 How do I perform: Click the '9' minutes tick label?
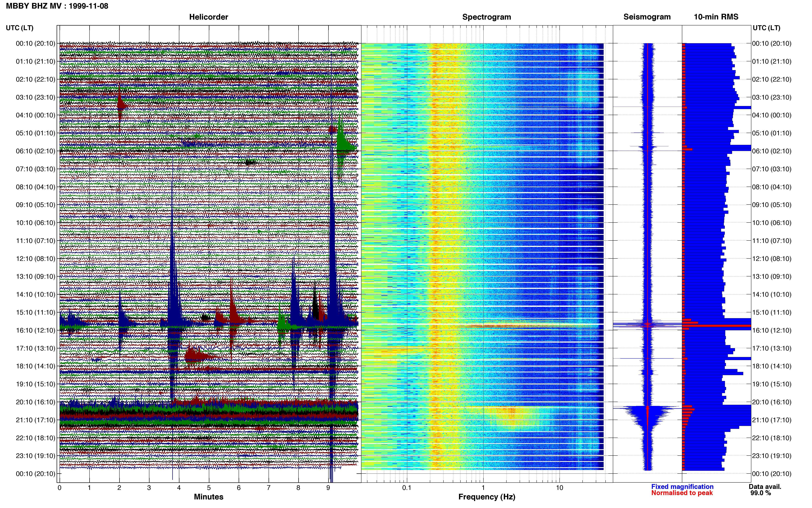pyautogui.click(x=328, y=488)
